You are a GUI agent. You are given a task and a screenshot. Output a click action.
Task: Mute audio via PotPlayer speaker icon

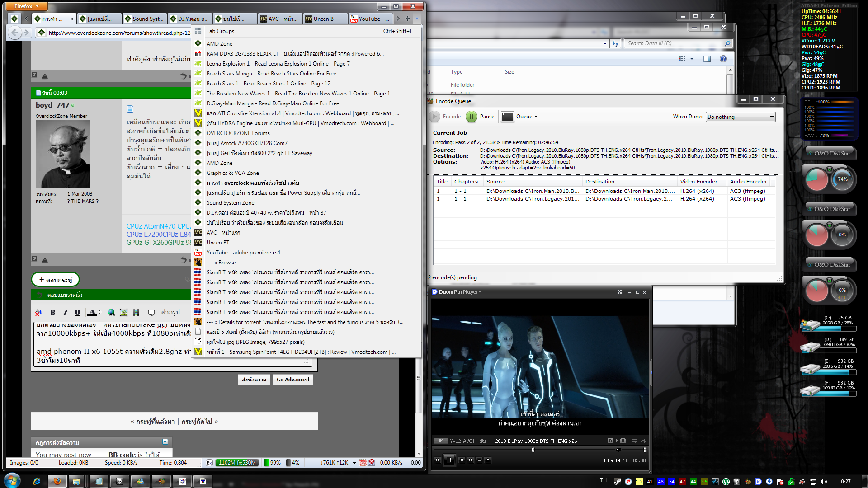(x=618, y=450)
